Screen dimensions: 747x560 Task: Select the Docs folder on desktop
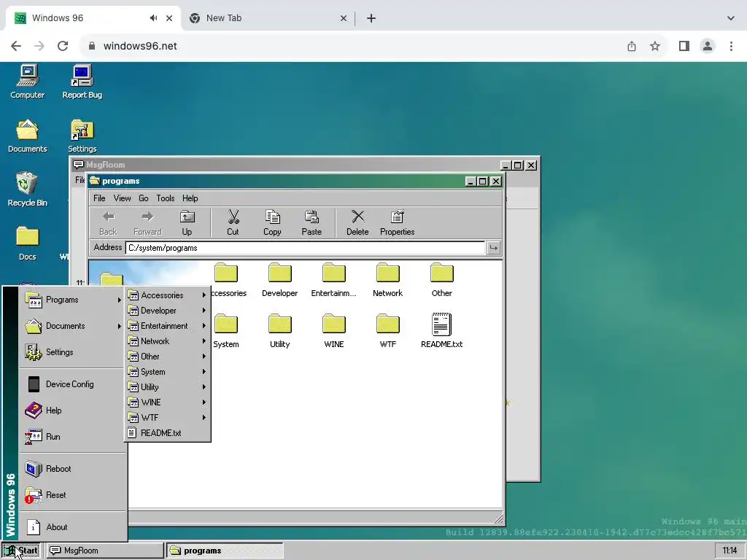[x=28, y=244]
